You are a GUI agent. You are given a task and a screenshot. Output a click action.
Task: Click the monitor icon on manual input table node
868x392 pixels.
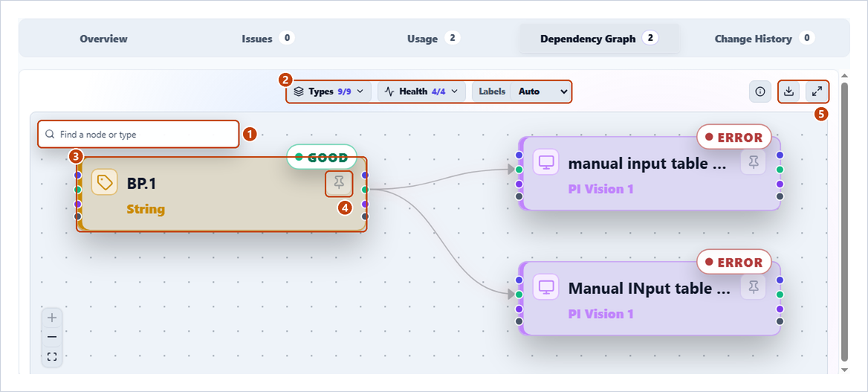tap(546, 162)
